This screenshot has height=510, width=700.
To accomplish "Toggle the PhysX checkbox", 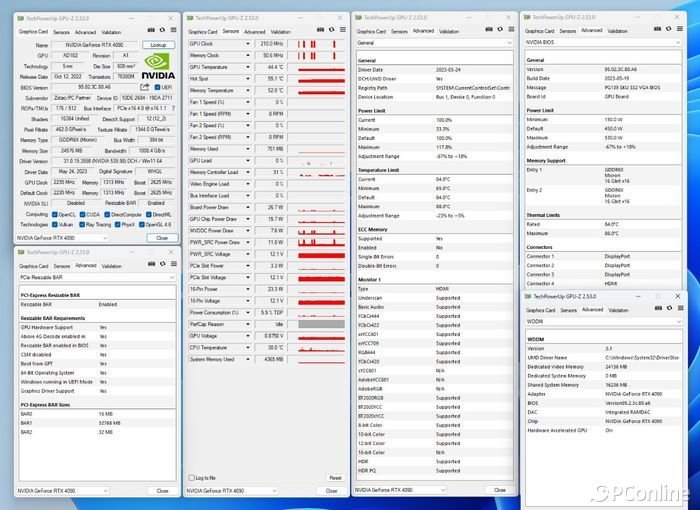I will (117, 225).
